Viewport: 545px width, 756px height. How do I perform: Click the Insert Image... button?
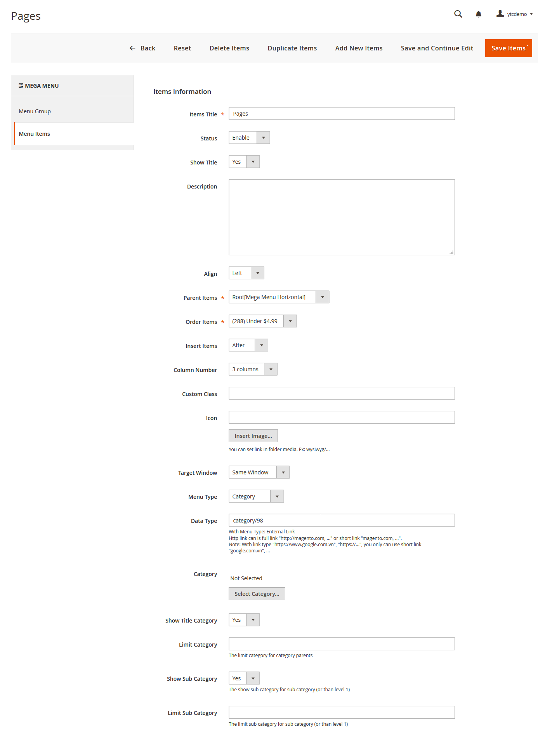coord(253,436)
